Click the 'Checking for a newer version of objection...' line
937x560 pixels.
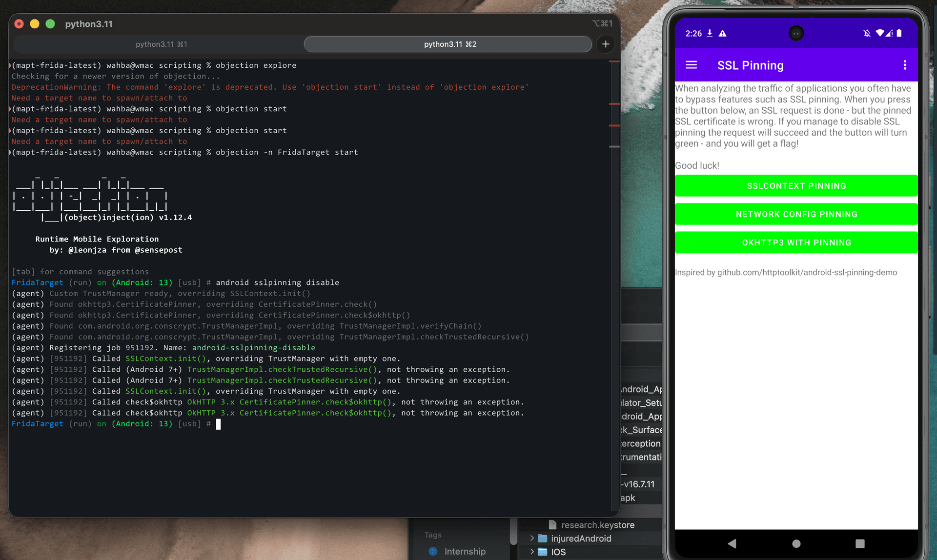pos(116,76)
